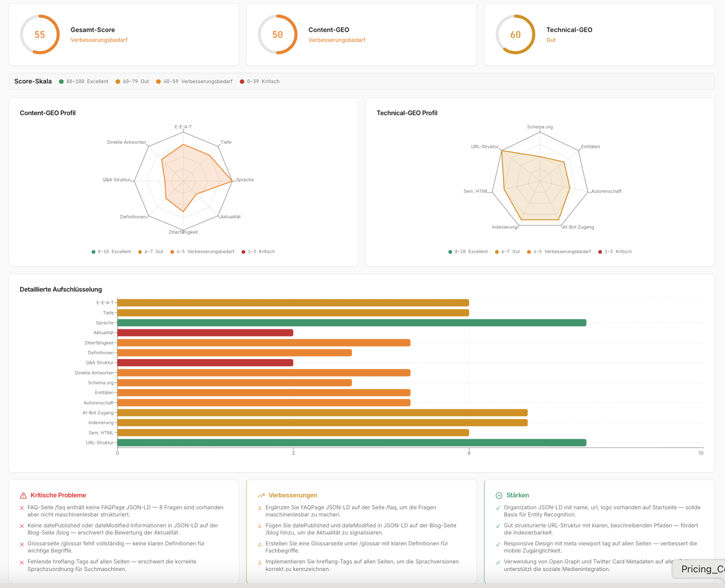Click the Detaillierte Aufschlüsselung heading
Screen dimensions: 725x588
[x=61, y=290]
